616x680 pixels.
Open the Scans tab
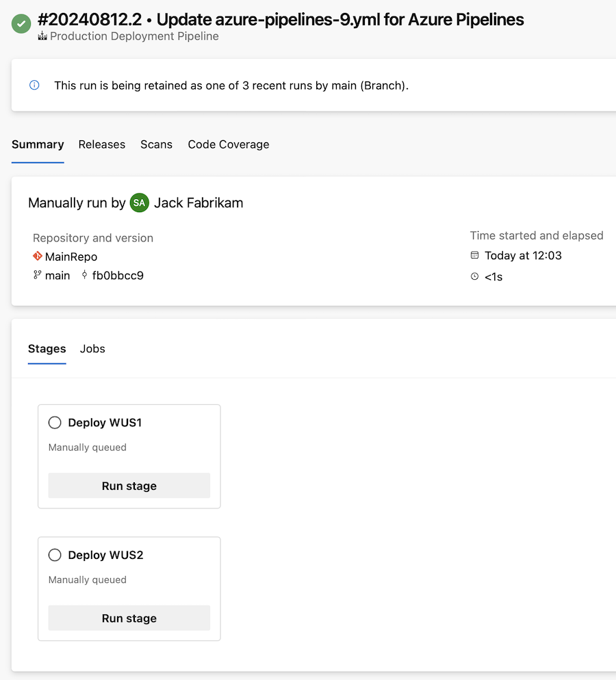tap(156, 144)
